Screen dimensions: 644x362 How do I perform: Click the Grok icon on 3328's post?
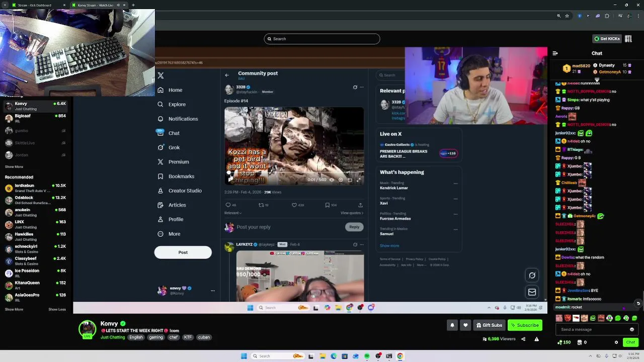pos(355,87)
